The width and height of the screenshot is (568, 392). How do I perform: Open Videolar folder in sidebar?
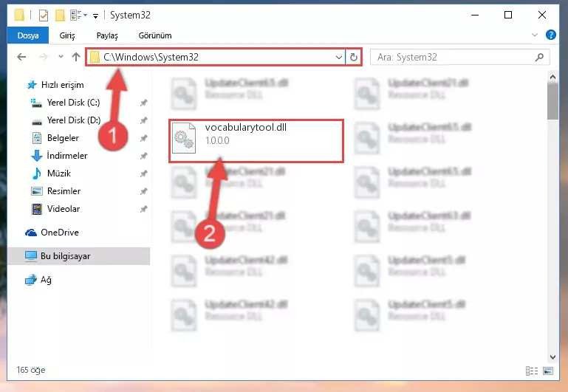(64, 209)
